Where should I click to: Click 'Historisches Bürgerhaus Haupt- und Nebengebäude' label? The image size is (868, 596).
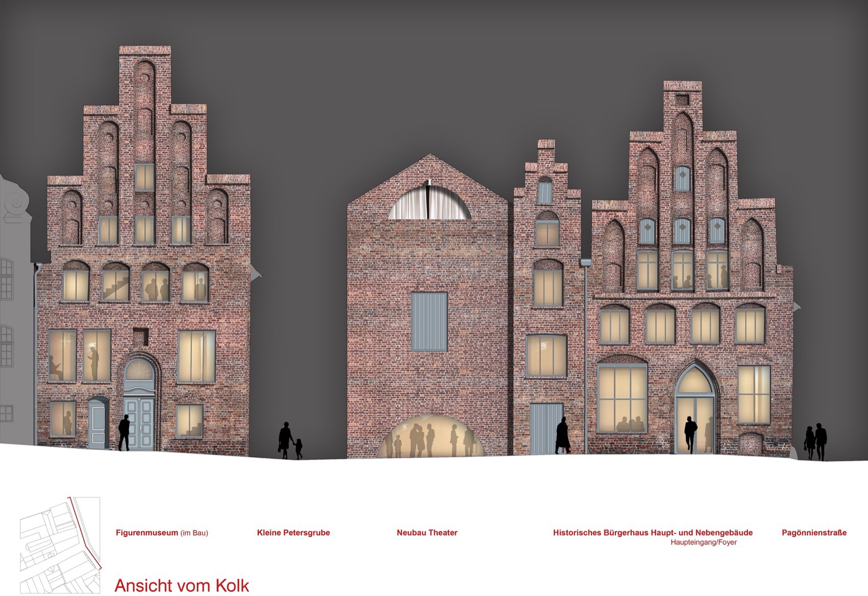pyautogui.click(x=653, y=533)
